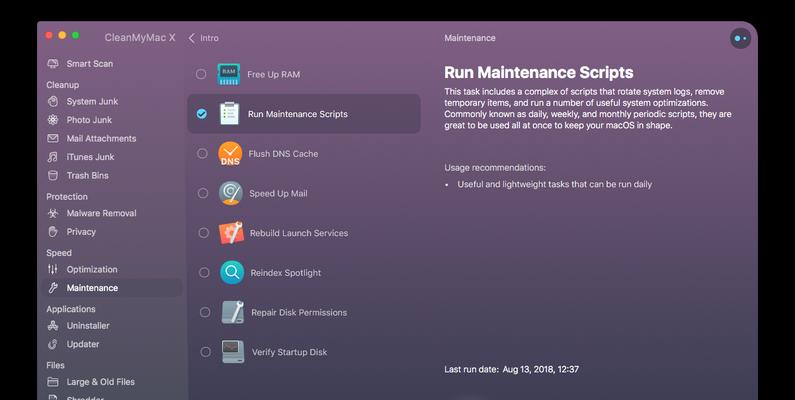Click the Run Maintenance Scripts clipboard icon
This screenshot has width=795, height=400.
pyautogui.click(x=229, y=114)
